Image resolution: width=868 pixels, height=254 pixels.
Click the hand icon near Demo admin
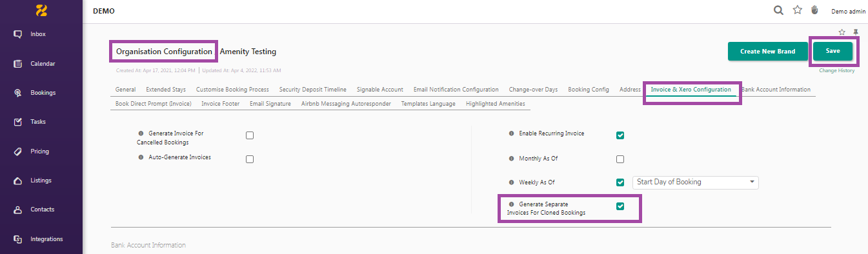814,10
